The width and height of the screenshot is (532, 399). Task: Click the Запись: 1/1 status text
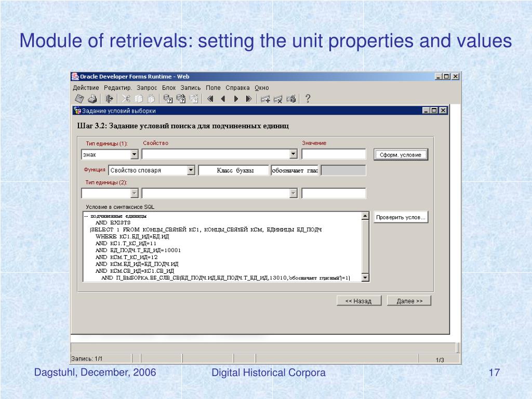point(87,358)
